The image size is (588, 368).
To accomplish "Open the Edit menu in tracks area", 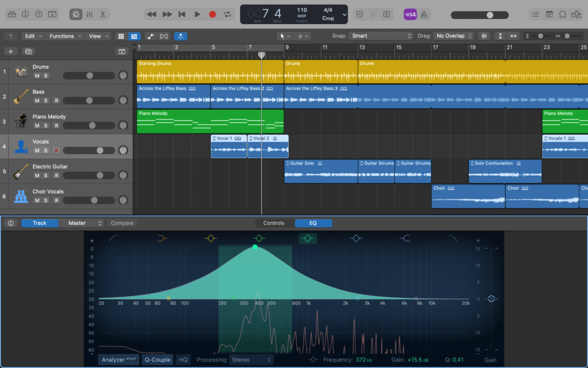I will [x=33, y=36].
